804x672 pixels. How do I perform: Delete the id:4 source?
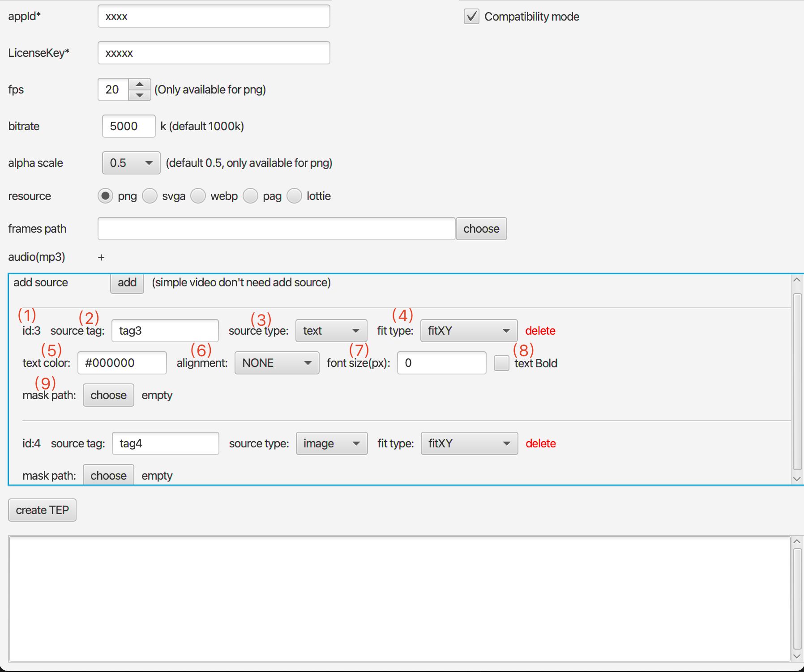(541, 443)
